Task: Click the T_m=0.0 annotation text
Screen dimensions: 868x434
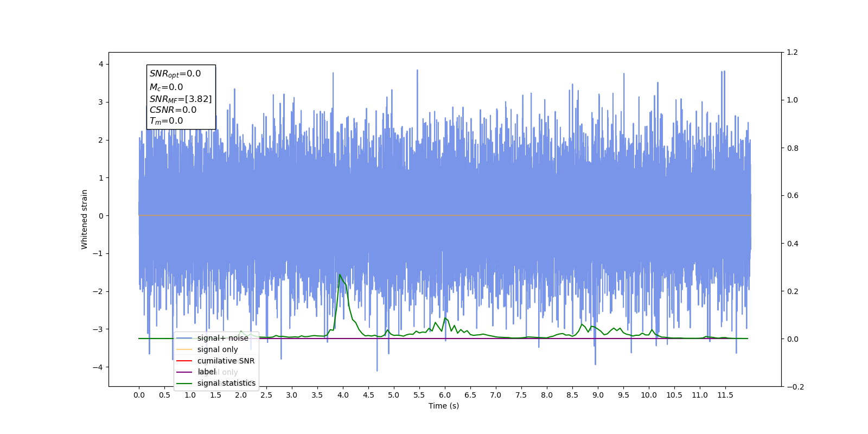Action: pos(166,121)
